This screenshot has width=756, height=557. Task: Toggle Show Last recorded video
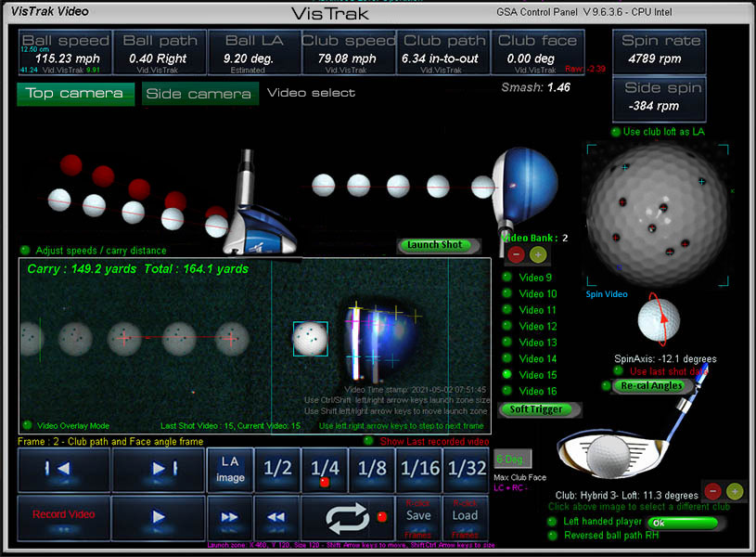[368, 441]
